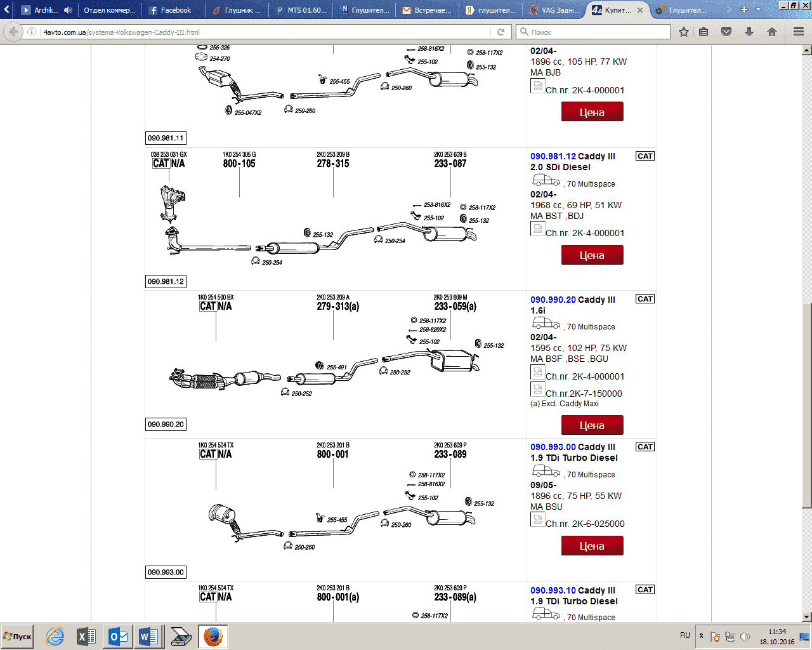This screenshot has width=812, height=650.
Task: Switch to the Встречае... mail tab
Action: [x=428, y=10]
